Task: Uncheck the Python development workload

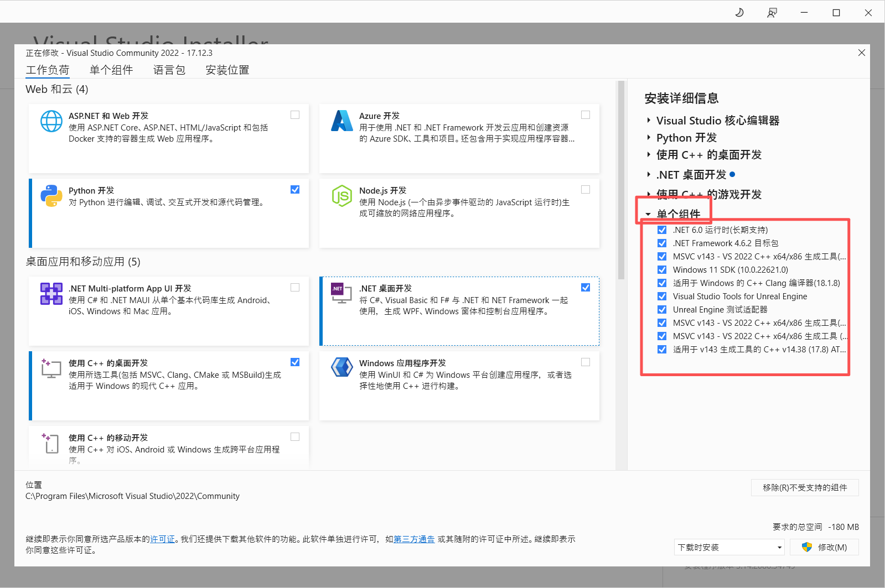Action: tap(295, 190)
